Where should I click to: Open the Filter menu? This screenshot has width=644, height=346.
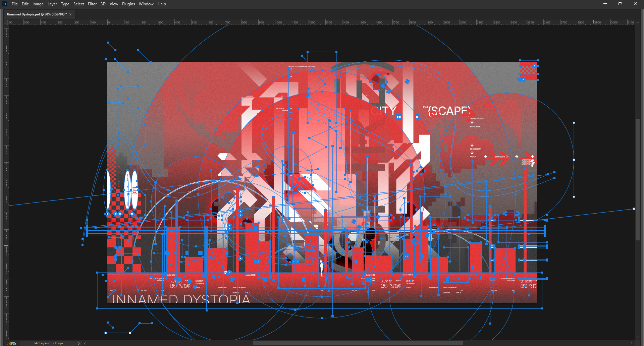(92, 4)
